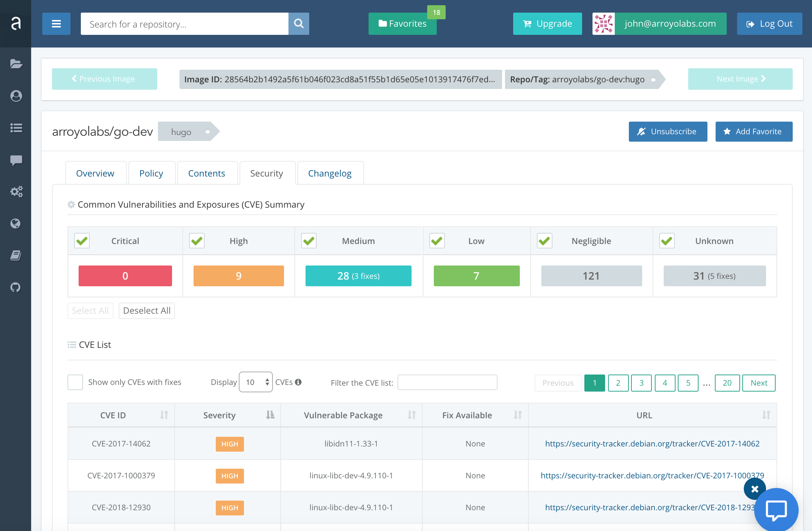The height and width of the screenshot is (531, 812).
Task: Switch to the Contents tab
Action: [206, 172]
